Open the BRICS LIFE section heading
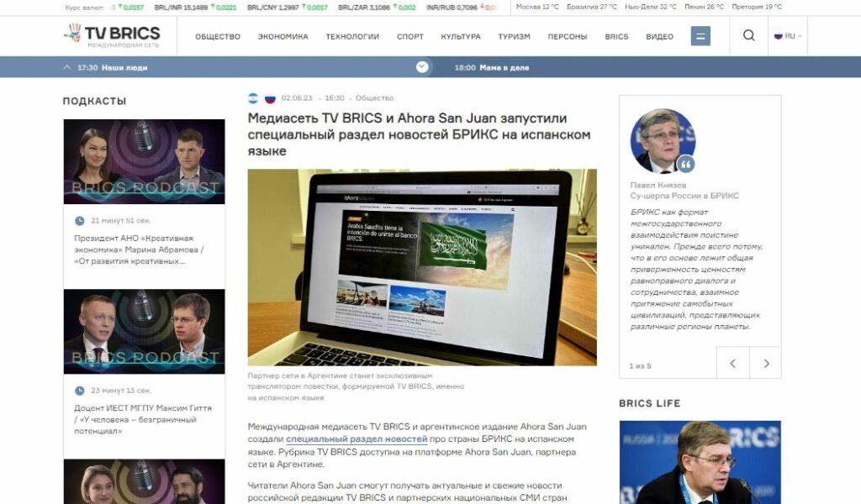 tap(650, 403)
